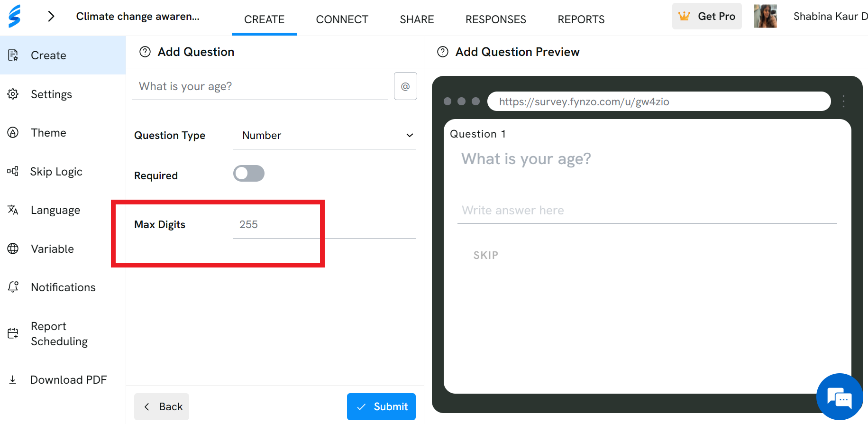Switch to the CONNECT tab
This screenshot has height=424, width=868.
click(x=342, y=19)
